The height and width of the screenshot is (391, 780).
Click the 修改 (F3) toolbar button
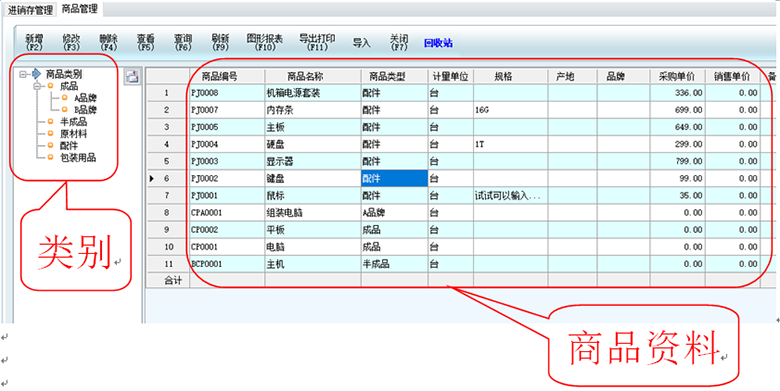point(72,43)
